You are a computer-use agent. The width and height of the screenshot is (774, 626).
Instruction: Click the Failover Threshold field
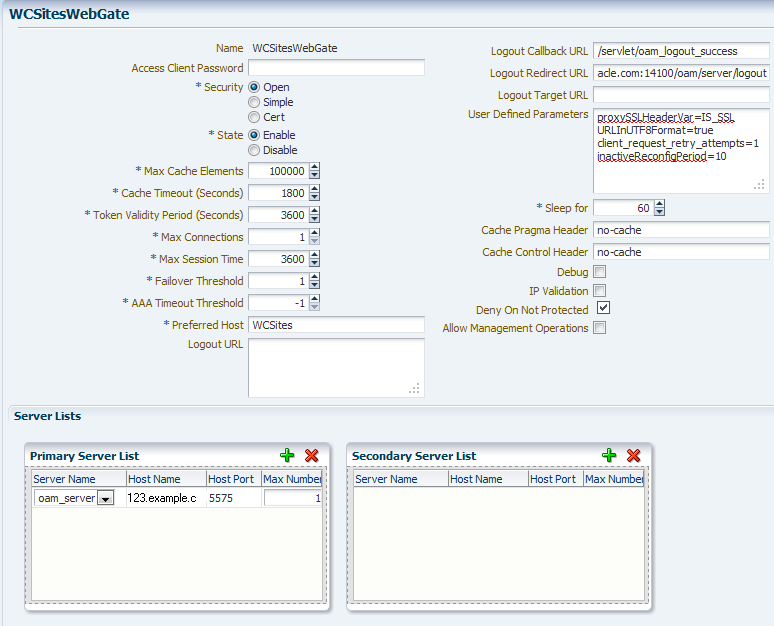(x=278, y=281)
